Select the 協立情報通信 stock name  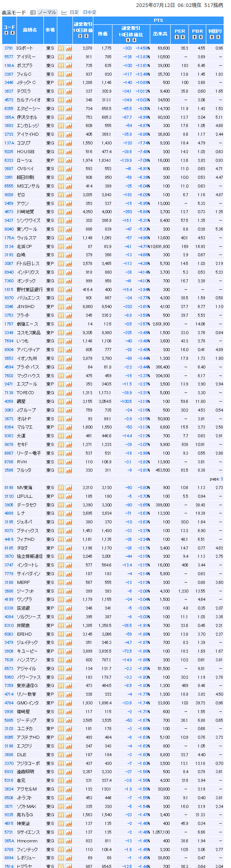(x=30, y=556)
